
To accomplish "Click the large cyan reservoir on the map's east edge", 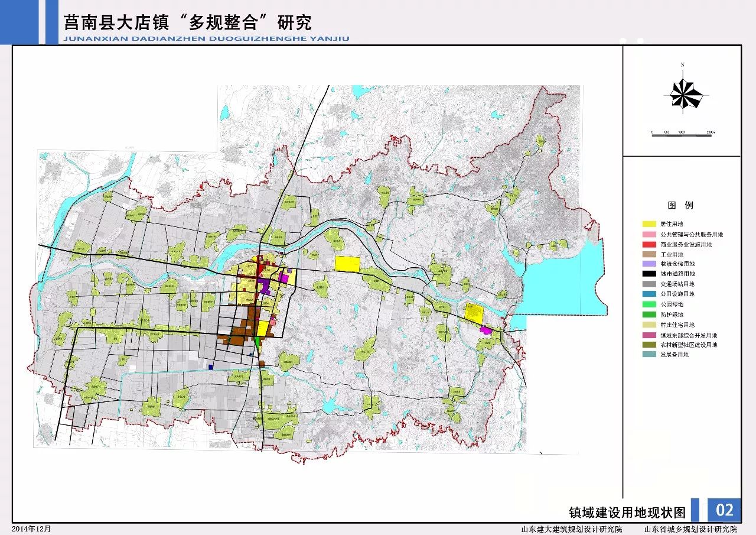I will pyautogui.click(x=561, y=284).
